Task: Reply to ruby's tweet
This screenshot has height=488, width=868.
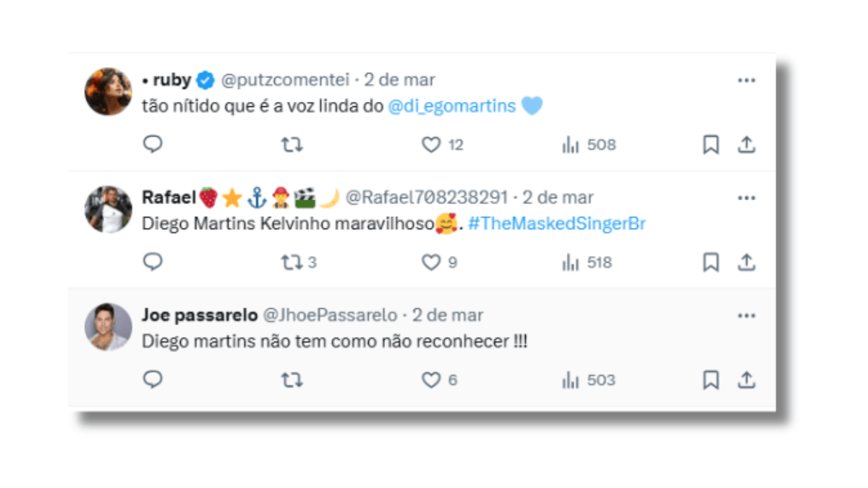Action: 153,144
